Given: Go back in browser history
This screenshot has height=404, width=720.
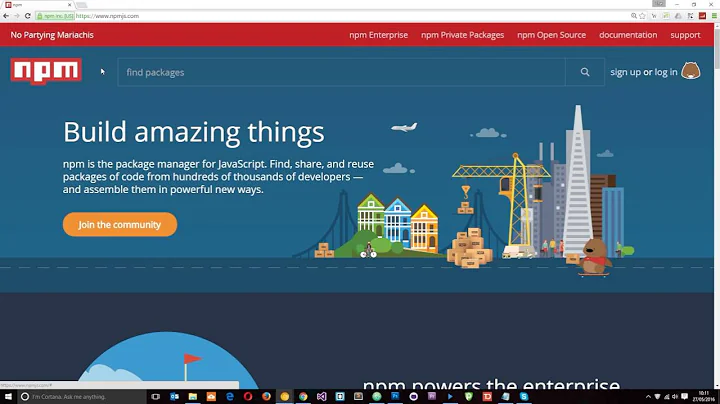Looking at the screenshot, I should point(6,16).
